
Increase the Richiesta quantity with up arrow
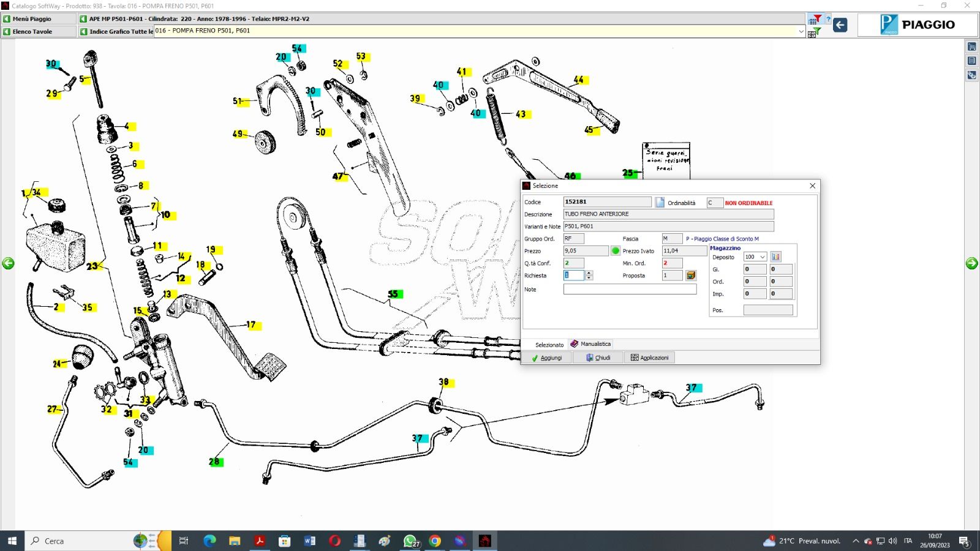click(x=589, y=273)
